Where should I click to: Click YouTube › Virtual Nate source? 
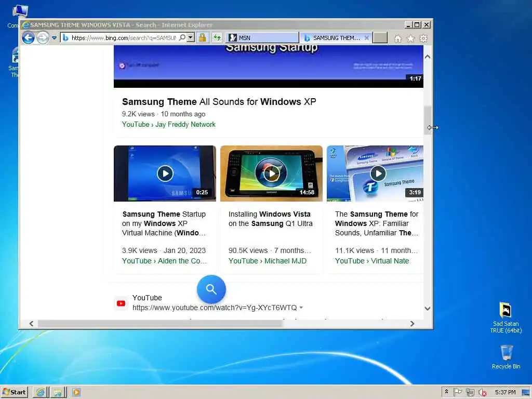(372, 261)
